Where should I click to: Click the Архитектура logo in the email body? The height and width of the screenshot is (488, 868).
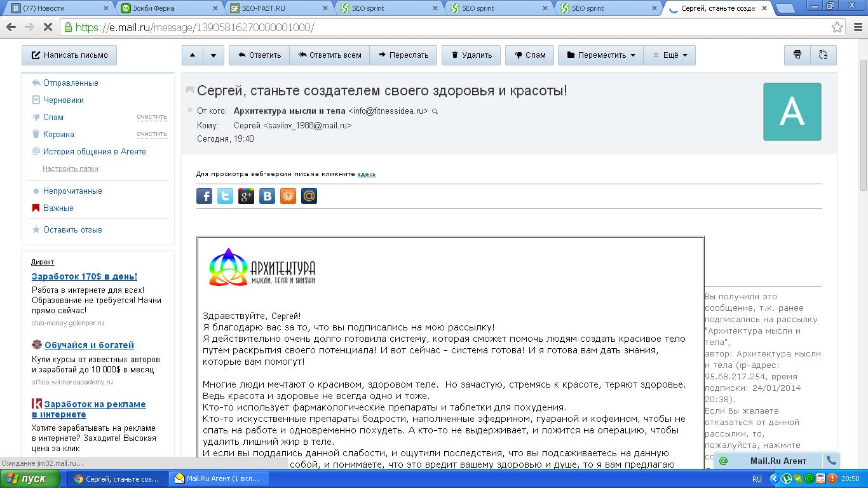(262, 268)
